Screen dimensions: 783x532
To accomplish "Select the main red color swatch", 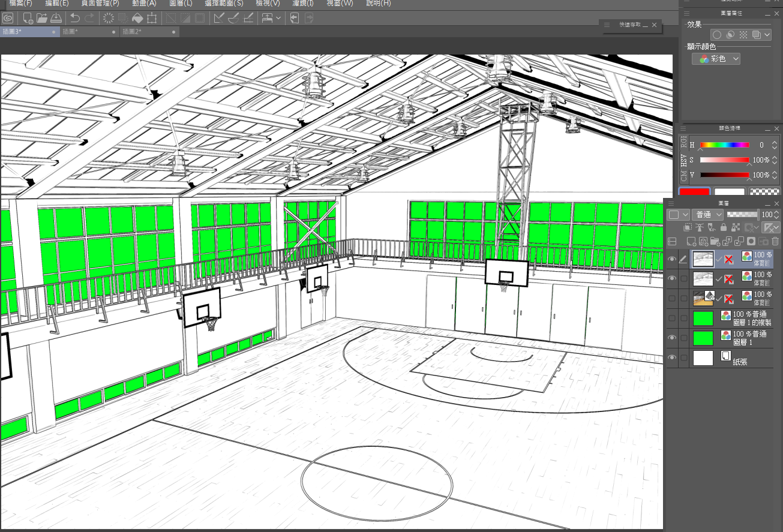I will (x=695, y=193).
